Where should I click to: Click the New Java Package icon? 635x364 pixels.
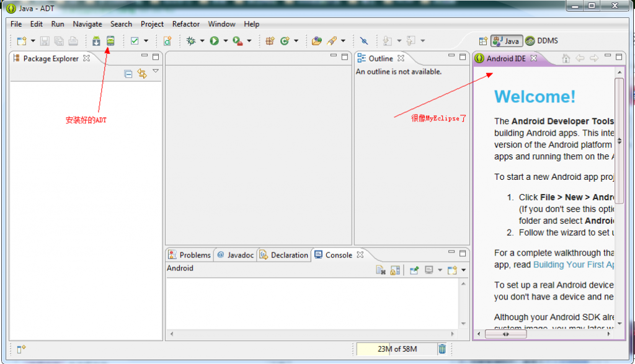point(270,41)
